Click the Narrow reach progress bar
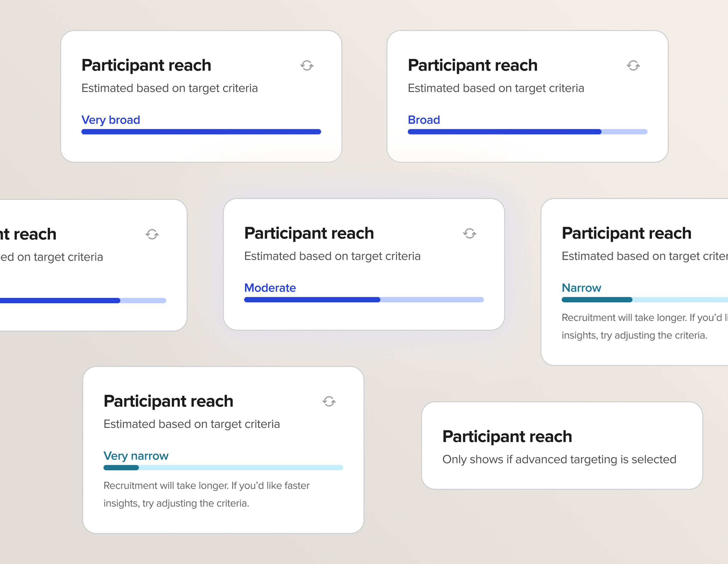The image size is (728, 564). [x=645, y=300]
